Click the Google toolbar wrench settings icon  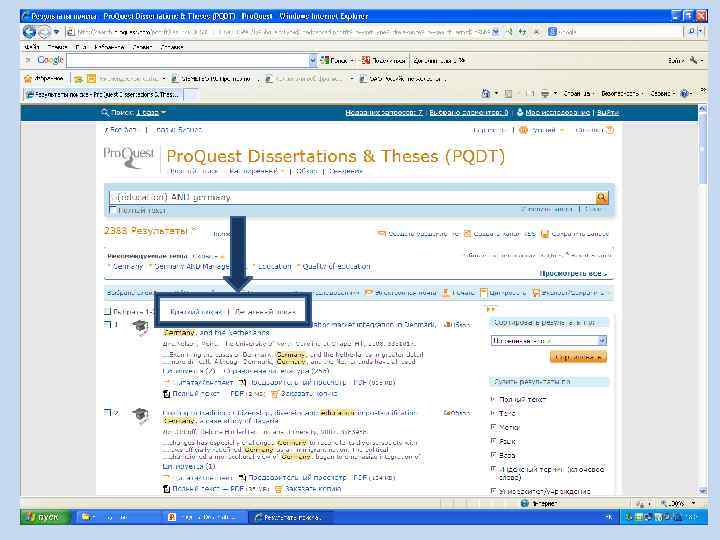point(693,60)
